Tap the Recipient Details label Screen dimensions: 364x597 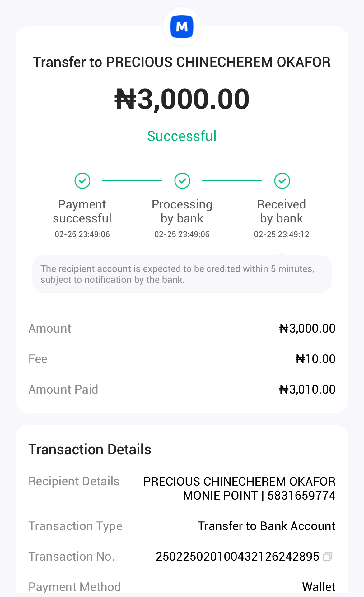tap(74, 481)
